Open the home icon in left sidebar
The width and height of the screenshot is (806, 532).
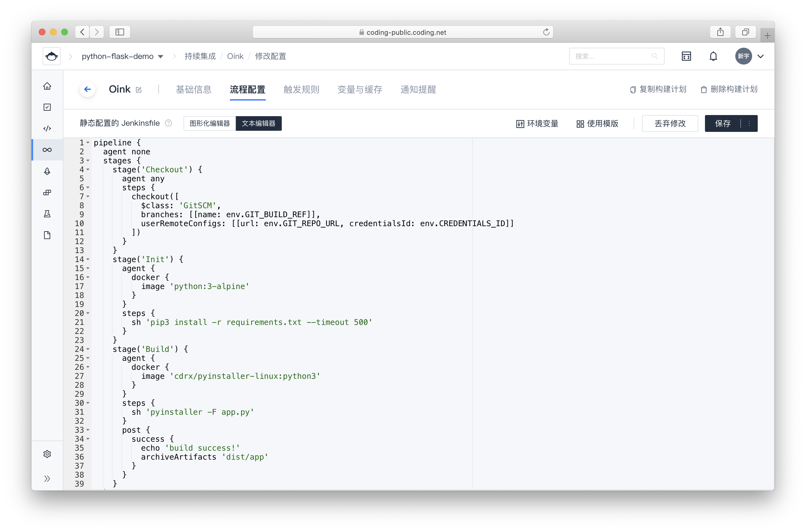[x=47, y=86]
